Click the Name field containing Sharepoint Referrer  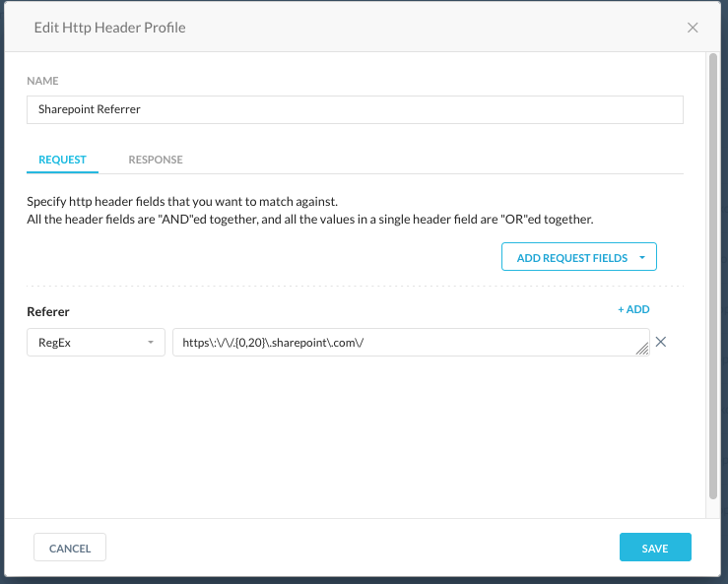point(355,109)
